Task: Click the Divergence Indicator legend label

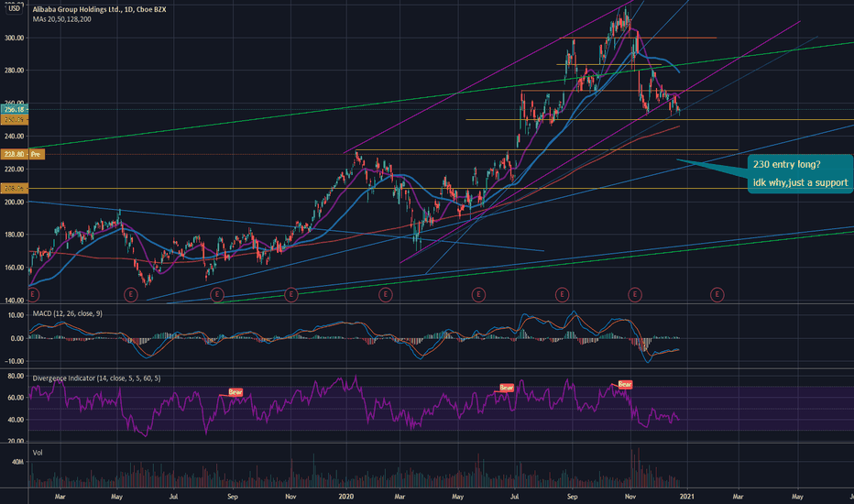Action: [x=96, y=378]
